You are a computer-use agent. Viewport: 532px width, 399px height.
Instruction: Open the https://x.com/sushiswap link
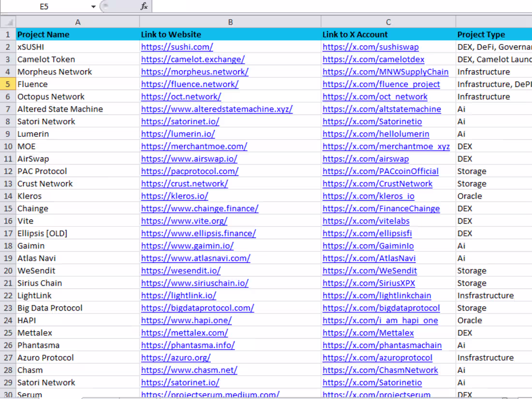click(370, 47)
